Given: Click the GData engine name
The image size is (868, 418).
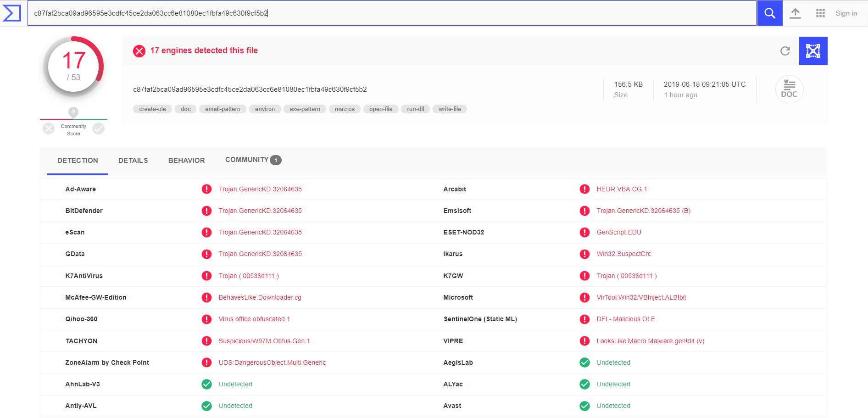Looking at the screenshot, I should pyautogui.click(x=75, y=254).
